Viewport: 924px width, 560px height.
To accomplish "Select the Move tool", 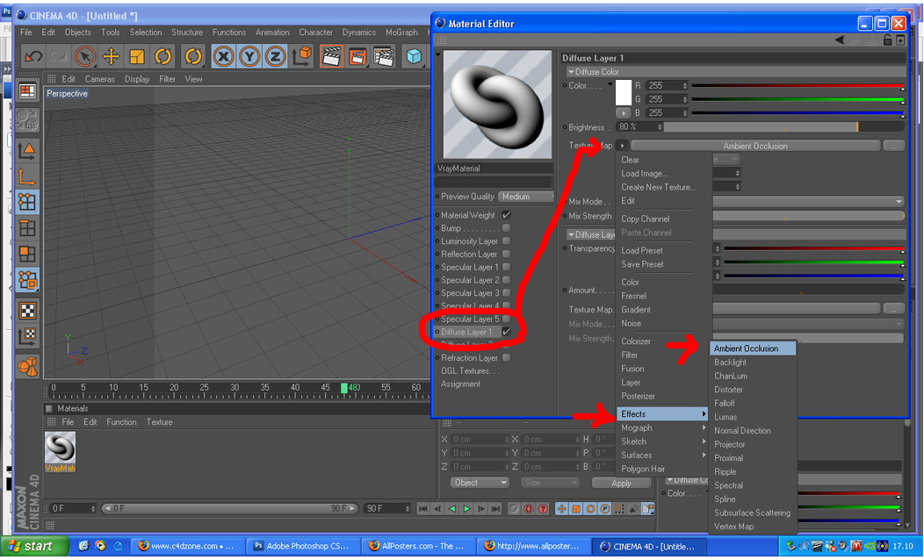I will (111, 56).
